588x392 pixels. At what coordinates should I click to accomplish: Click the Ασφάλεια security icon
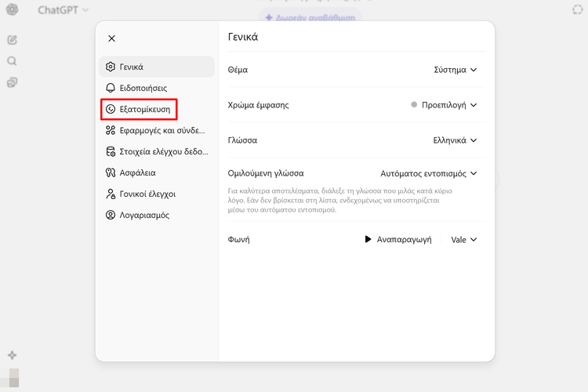point(111,172)
